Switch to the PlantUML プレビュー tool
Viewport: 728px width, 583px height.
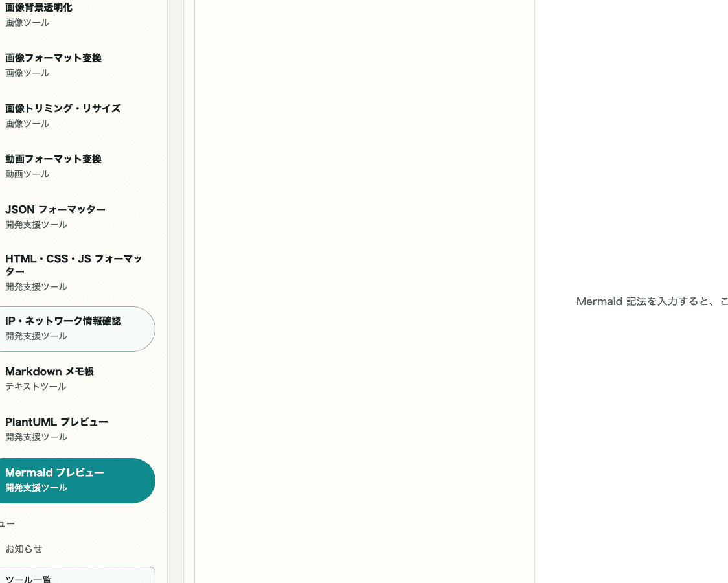click(x=56, y=422)
